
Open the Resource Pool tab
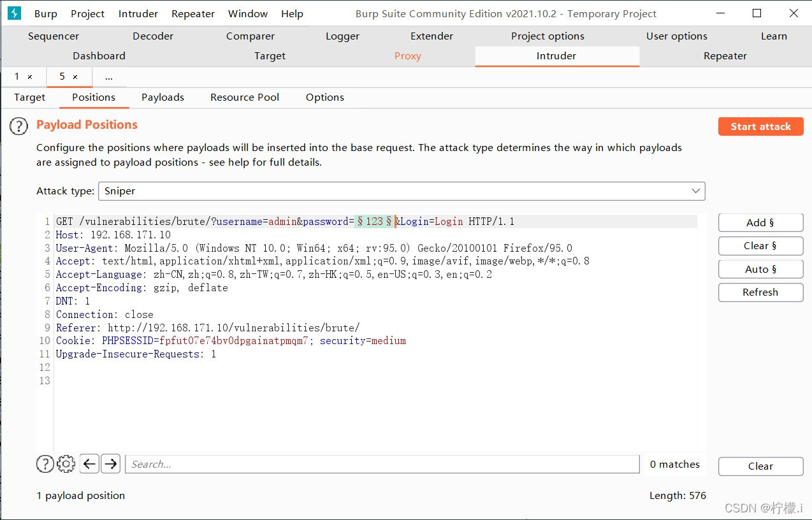click(245, 97)
